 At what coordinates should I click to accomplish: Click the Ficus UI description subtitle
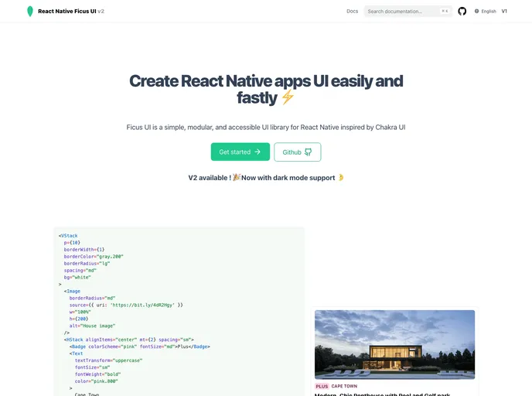(x=266, y=128)
